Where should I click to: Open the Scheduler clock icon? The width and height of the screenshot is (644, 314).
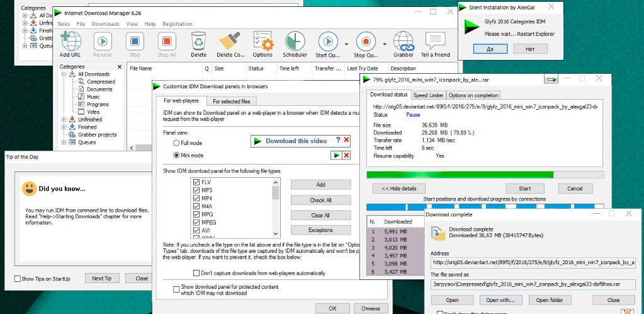click(295, 42)
